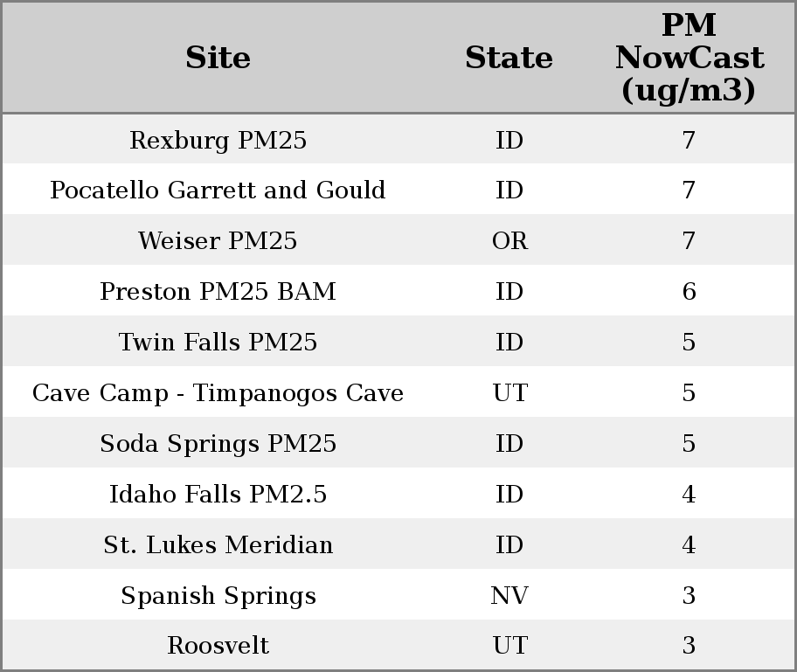Click Idaho Falls PM2.5 site name
This screenshot has height=672, width=797.
point(218,495)
